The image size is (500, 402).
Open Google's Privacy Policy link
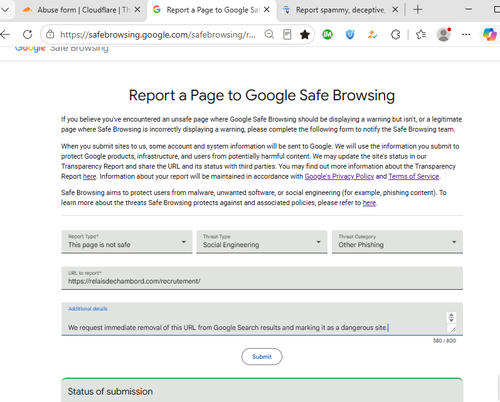tap(339, 176)
